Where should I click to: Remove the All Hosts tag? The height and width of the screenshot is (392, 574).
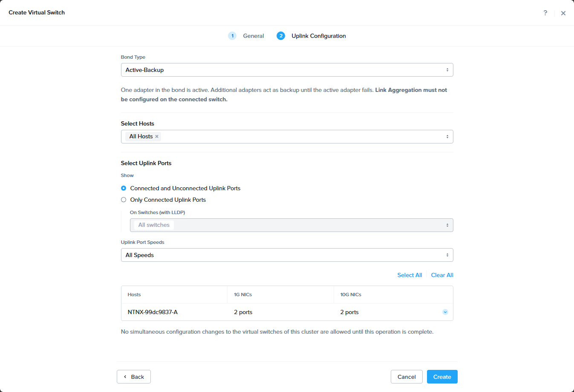tap(157, 137)
